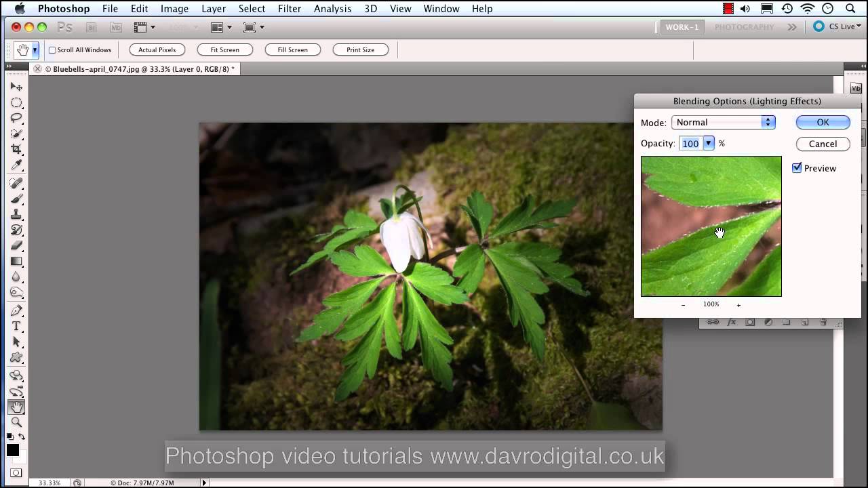Open the File menu

point(110,9)
